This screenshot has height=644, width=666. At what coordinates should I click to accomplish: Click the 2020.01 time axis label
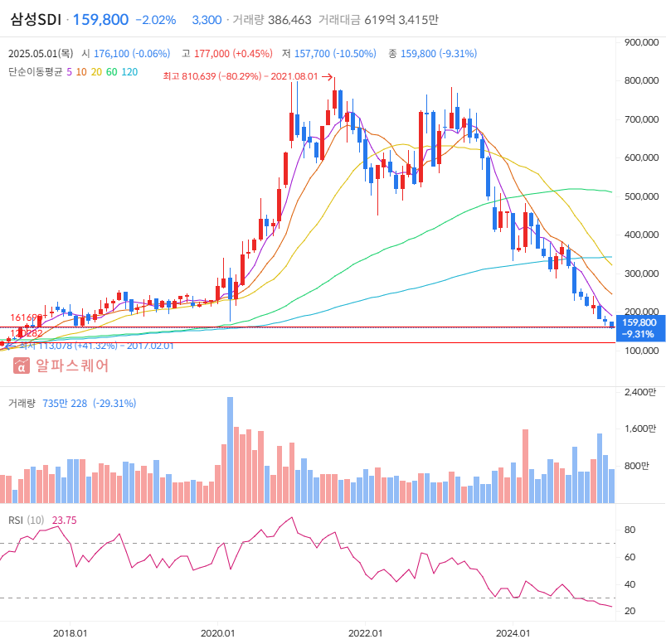(217, 633)
